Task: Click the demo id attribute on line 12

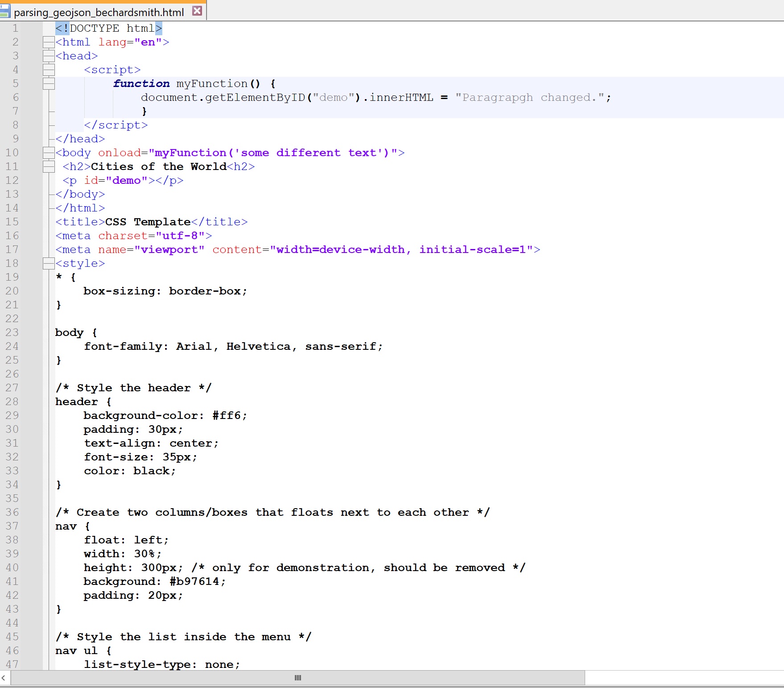Action: tap(127, 180)
